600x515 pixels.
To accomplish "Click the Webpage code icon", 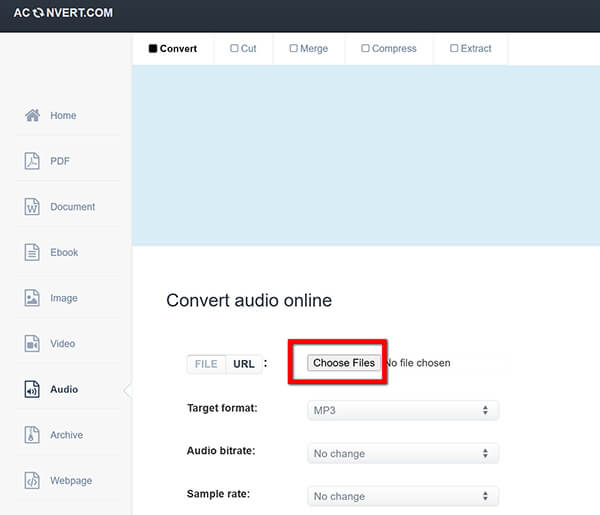I will pos(32,480).
